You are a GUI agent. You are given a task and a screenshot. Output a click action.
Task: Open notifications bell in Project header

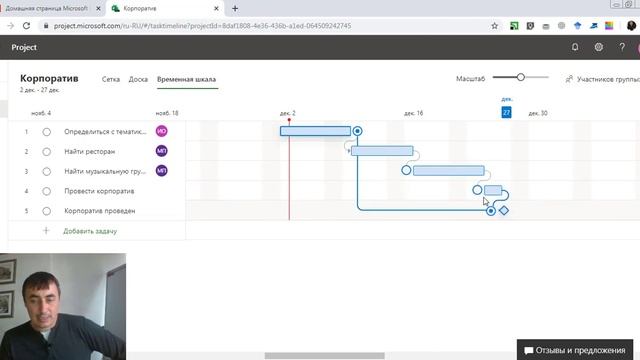[x=575, y=47]
